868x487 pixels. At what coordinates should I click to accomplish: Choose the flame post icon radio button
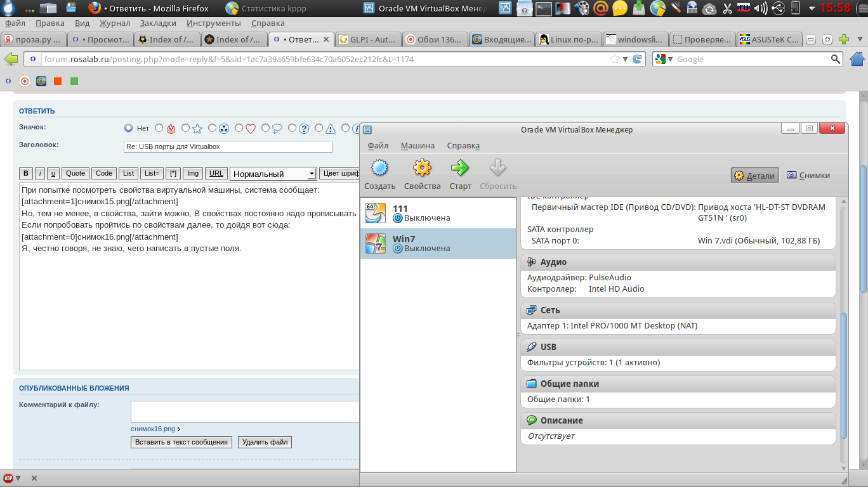coord(159,128)
